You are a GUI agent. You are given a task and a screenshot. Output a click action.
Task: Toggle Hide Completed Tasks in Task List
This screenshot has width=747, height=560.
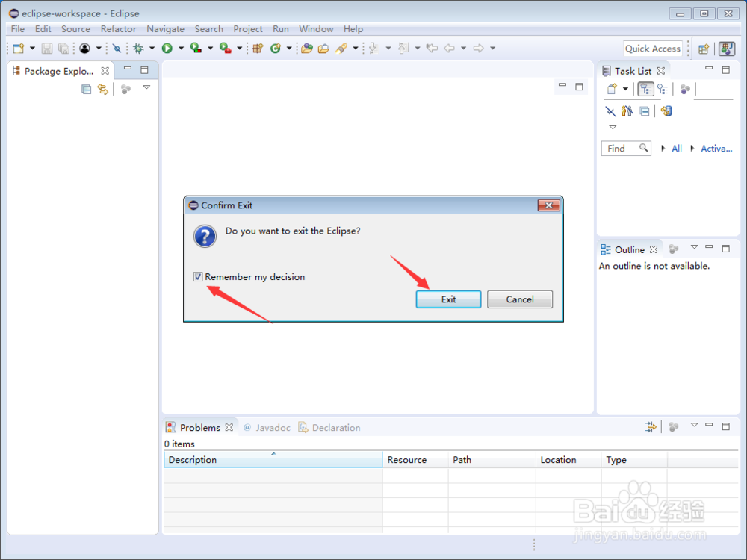point(610,111)
